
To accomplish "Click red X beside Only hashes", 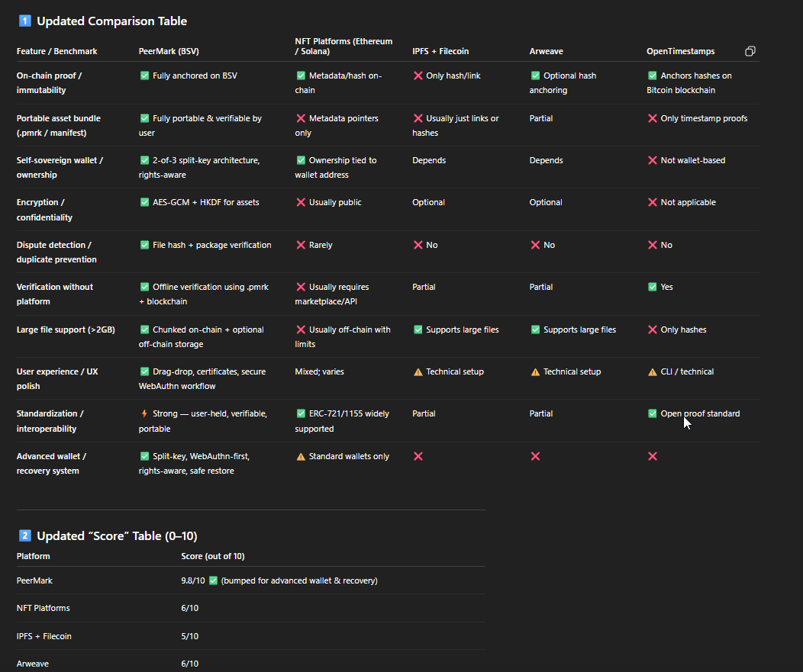I will 653,330.
